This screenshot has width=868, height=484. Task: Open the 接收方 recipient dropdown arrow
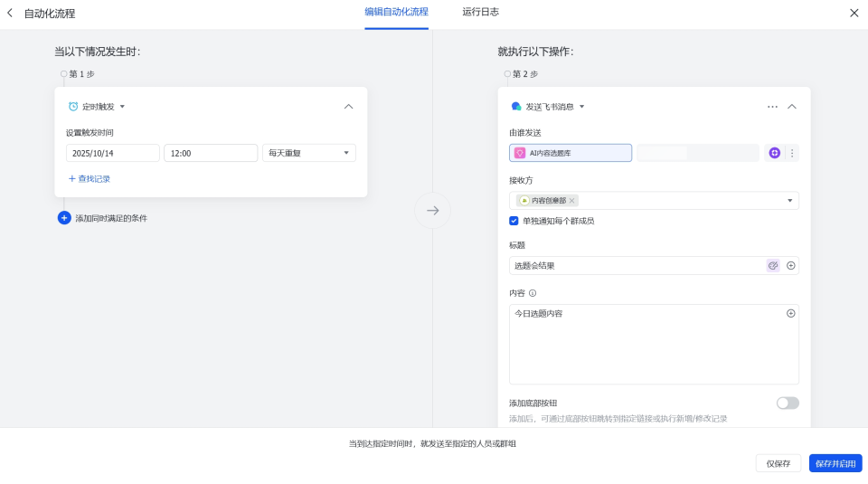click(789, 201)
